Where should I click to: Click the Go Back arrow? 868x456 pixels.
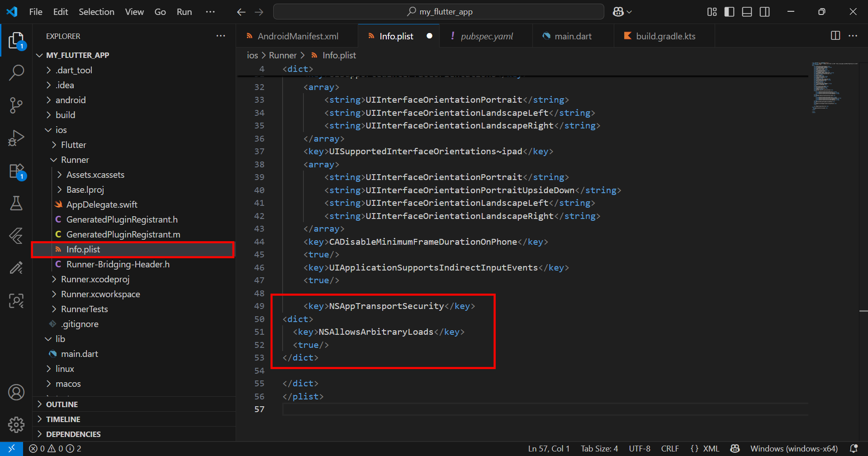[241, 12]
